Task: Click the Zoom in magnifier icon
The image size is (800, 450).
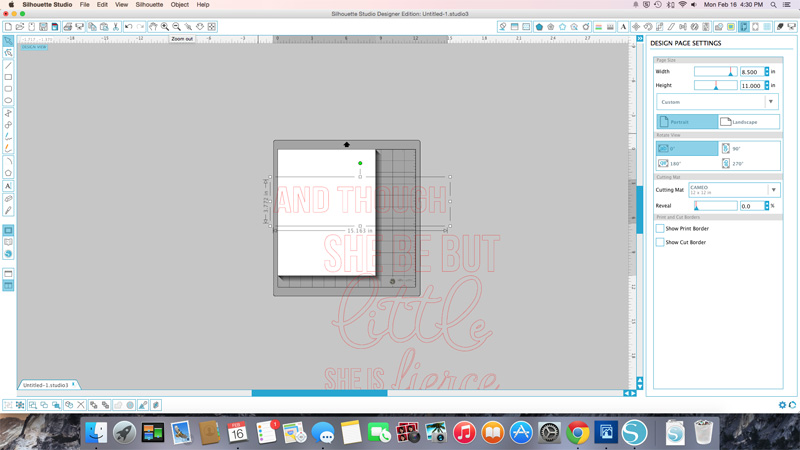Action: (165, 27)
